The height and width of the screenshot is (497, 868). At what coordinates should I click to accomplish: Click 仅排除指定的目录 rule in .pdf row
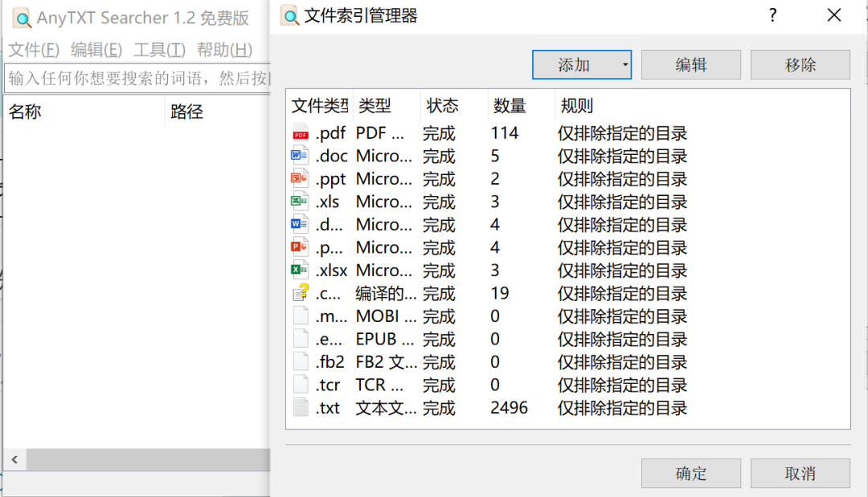pos(622,133)
